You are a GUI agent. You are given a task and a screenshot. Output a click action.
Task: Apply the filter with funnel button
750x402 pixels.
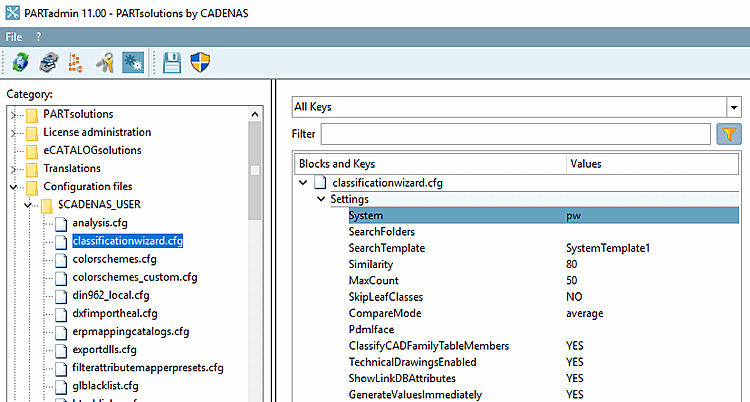(x=729, y=134)
